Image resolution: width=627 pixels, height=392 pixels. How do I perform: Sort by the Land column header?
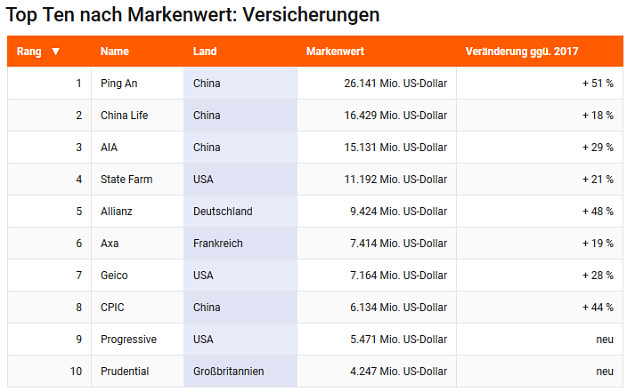point(205,51)
